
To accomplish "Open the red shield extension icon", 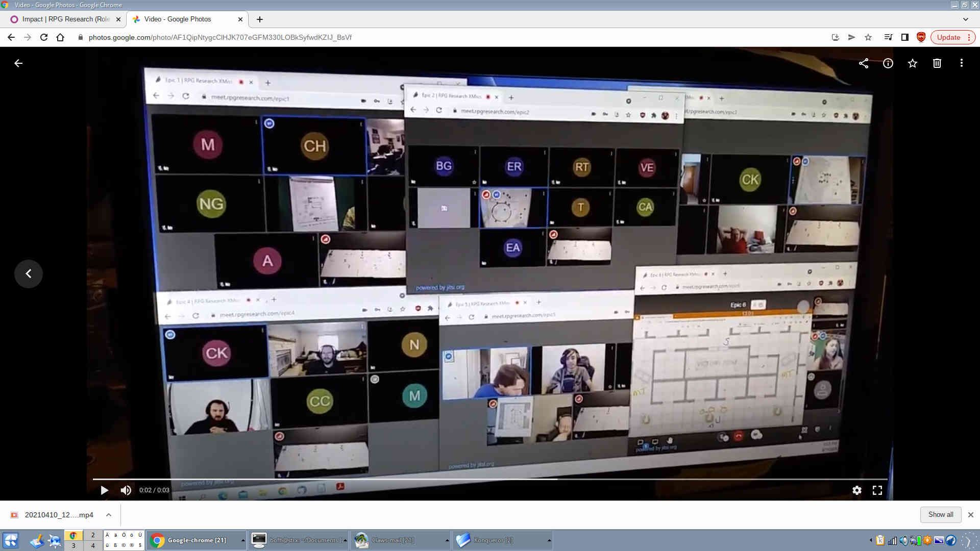I will pyautogui.click(x=921, y=37).
